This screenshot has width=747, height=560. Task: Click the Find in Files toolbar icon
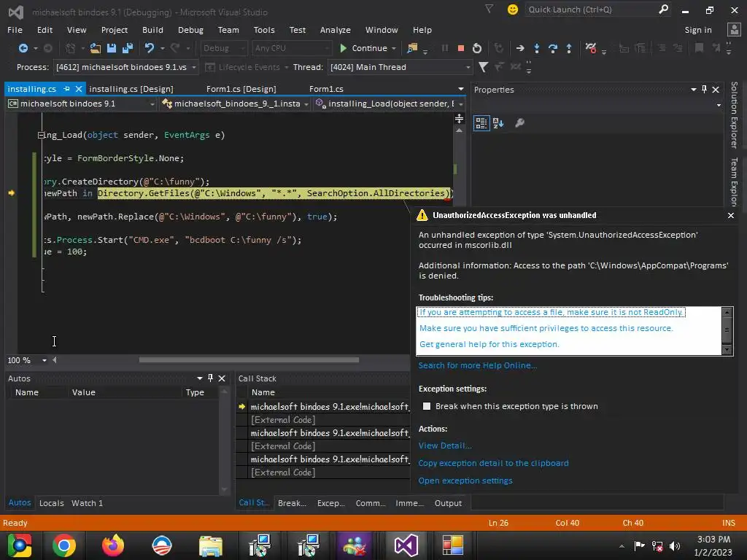point(412,48)
